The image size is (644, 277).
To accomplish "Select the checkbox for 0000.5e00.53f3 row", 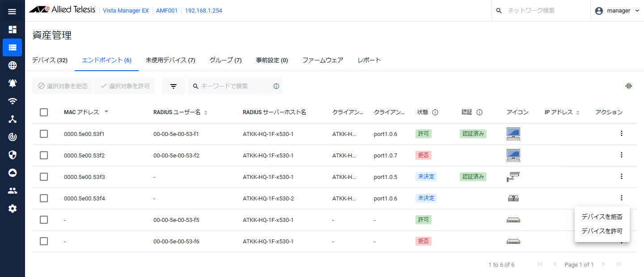I will coord(44,177).
